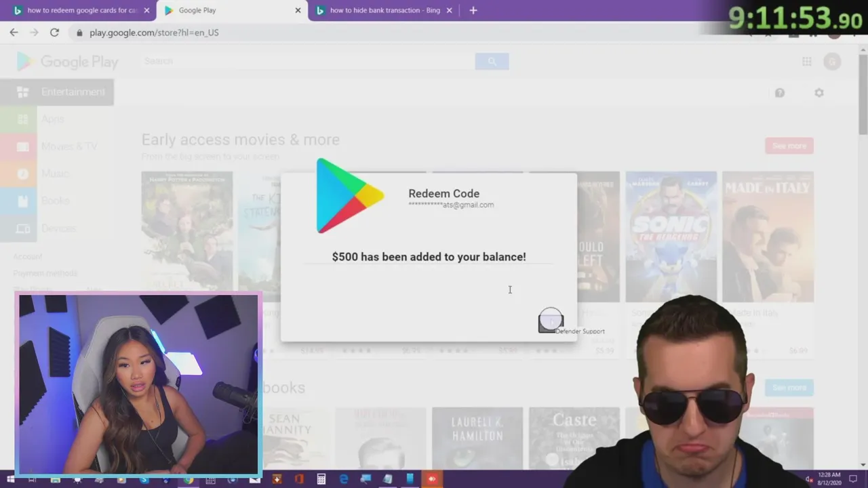Reload the Google Play page
Screen dimensions: 868x488
point(54,33)
